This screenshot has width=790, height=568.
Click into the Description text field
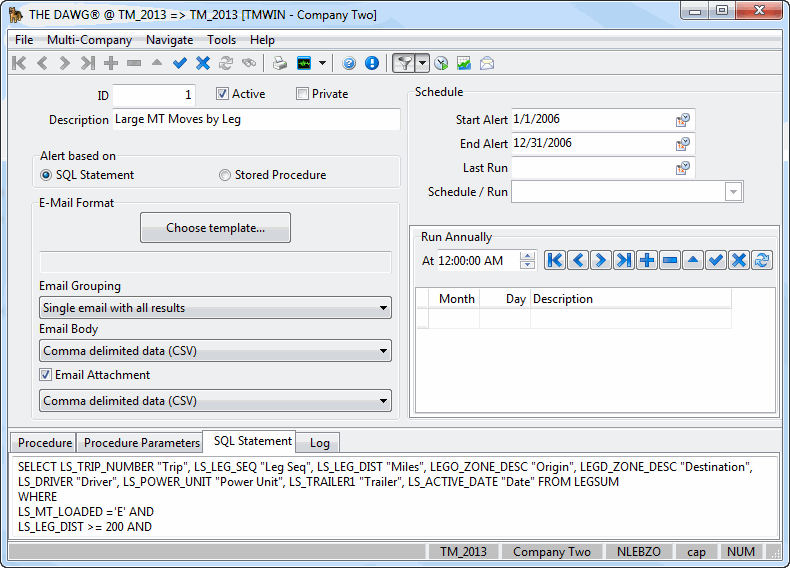[x=255, y=119]
